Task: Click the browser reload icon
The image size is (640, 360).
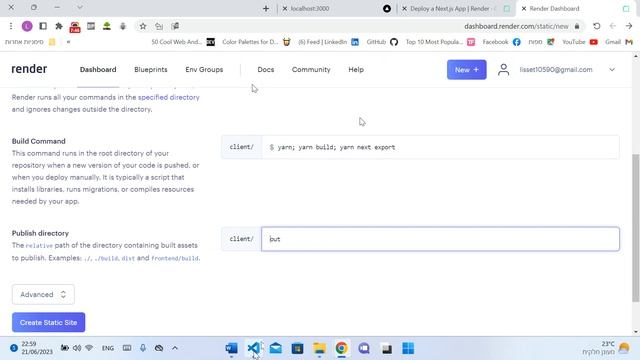Action: pyautogui.click(x=597, y=26)
